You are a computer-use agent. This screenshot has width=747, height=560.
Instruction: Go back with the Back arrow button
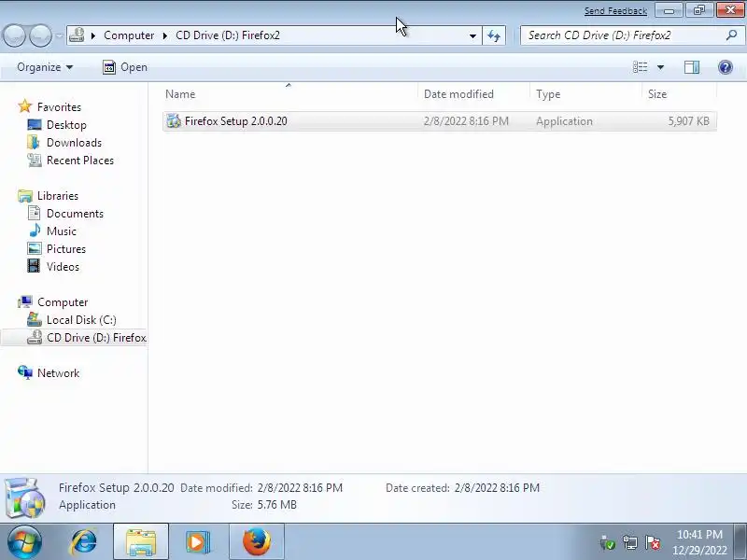(14, 35)
